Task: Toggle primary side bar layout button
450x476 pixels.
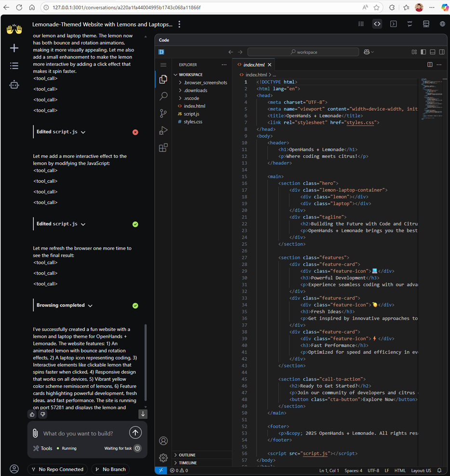Action: [424, 52]
